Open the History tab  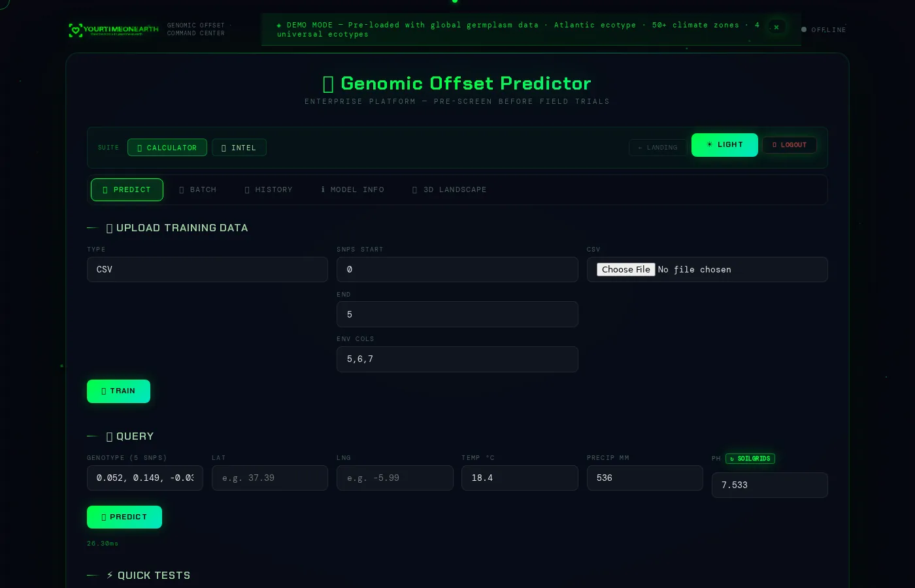[x=269, y=190]
